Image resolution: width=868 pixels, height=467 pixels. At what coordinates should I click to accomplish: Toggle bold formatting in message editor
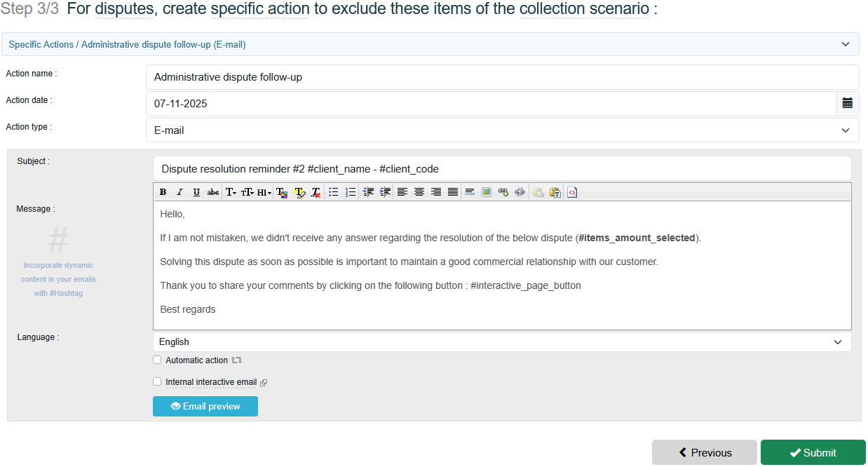163,192
